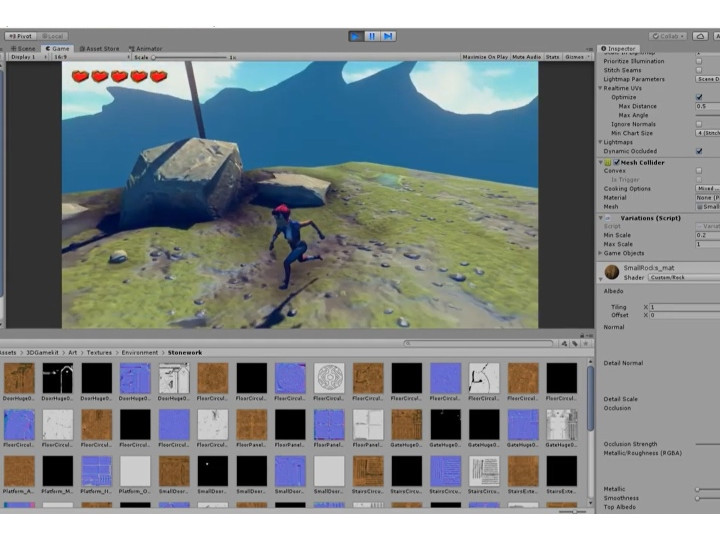This screenshot has height=540, width=720.
Task: Enable the Ignore Normals checkbox
Action: [699, 124]
